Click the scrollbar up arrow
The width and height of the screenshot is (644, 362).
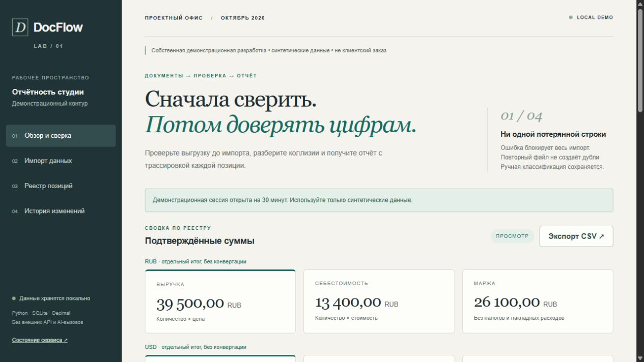point(640,4)
